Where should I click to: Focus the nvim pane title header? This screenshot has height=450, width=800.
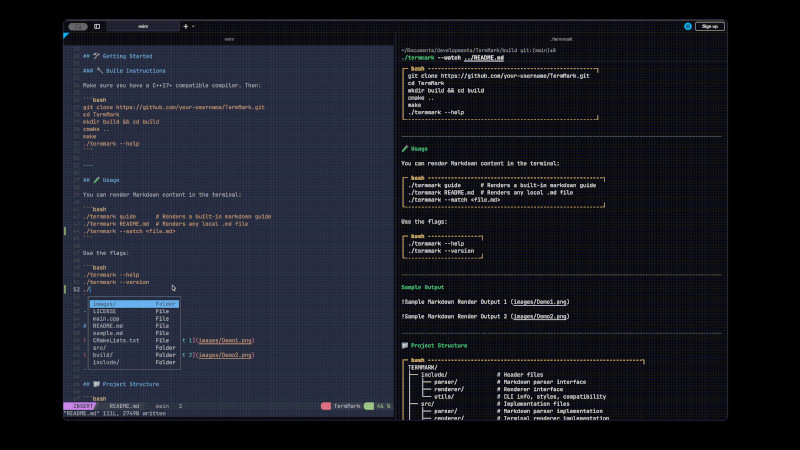click(x=229, y=39)
